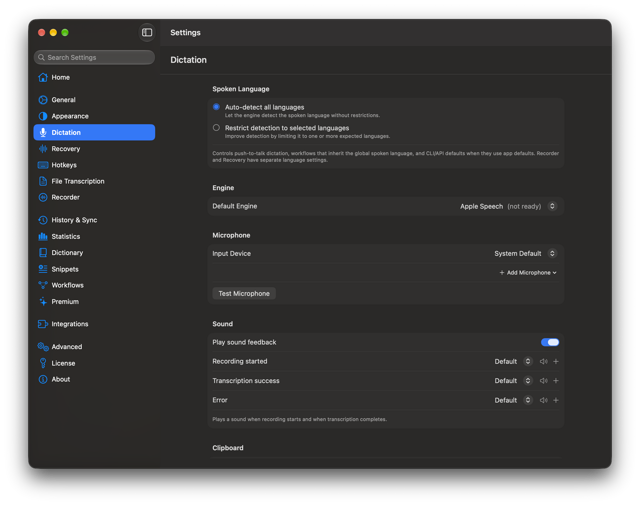
Task: Open Recovery settings section
Action: (x=94, y=149)
